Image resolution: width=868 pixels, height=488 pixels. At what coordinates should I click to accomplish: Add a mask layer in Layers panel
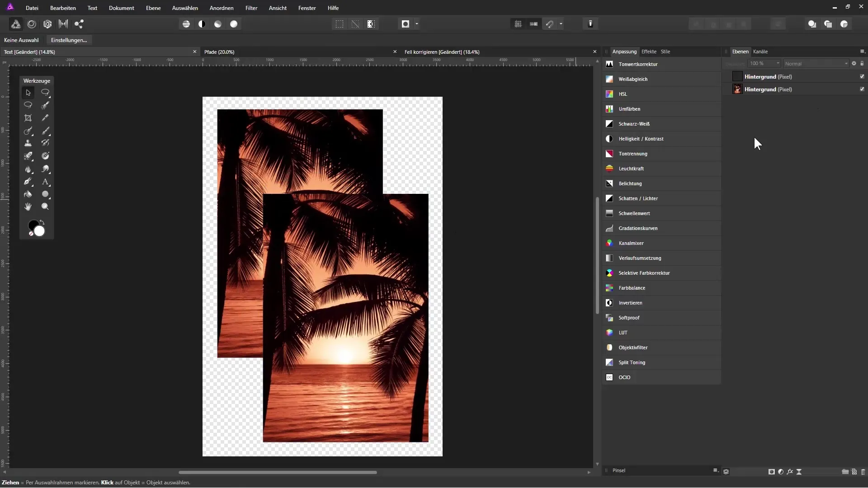[x=771, y=472]
